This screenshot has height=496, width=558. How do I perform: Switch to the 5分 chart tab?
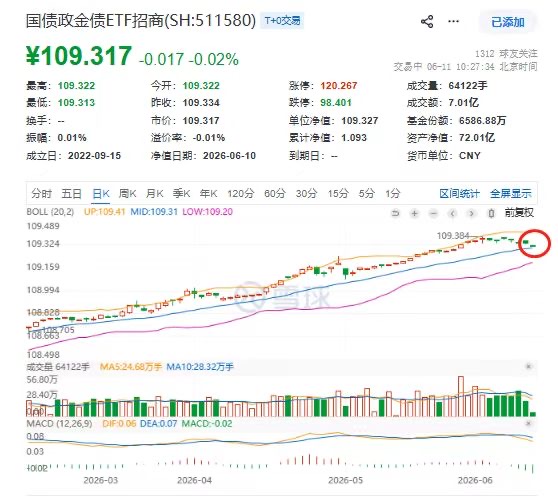click(x=367, y=194)
